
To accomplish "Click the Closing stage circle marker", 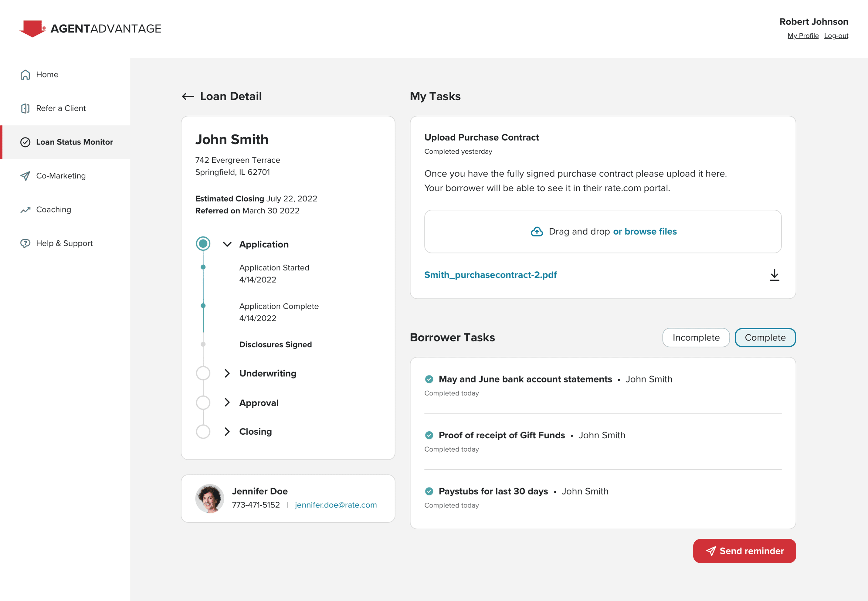I will tap(203, 432).
